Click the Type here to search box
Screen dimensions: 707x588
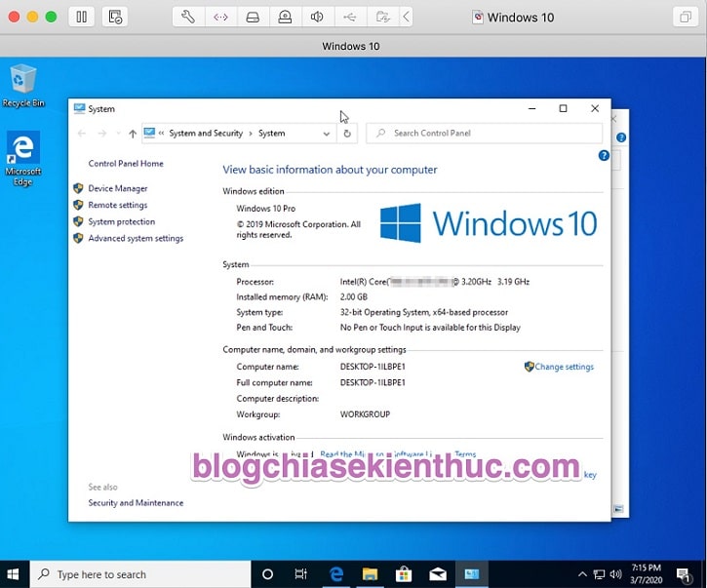pyautogui.click(x=140, y=574)
